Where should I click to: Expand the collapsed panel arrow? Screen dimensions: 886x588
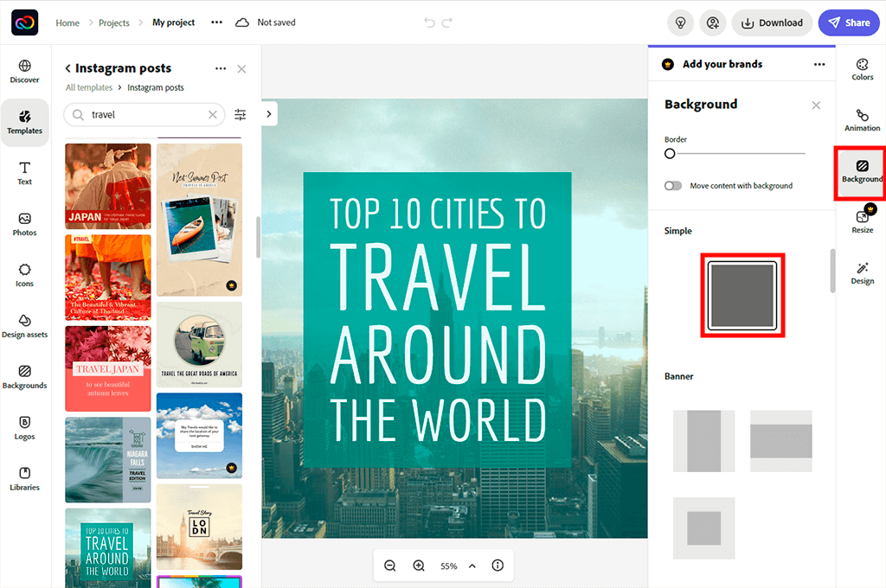click(269, 113)
